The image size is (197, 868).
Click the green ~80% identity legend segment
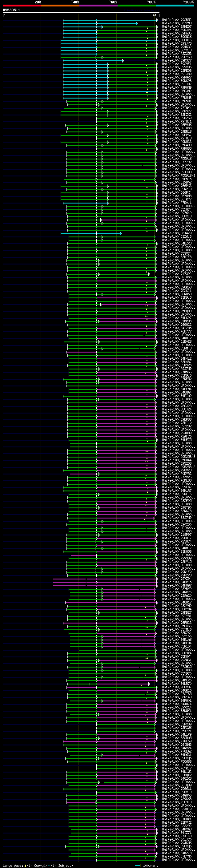tap(137, 6)
